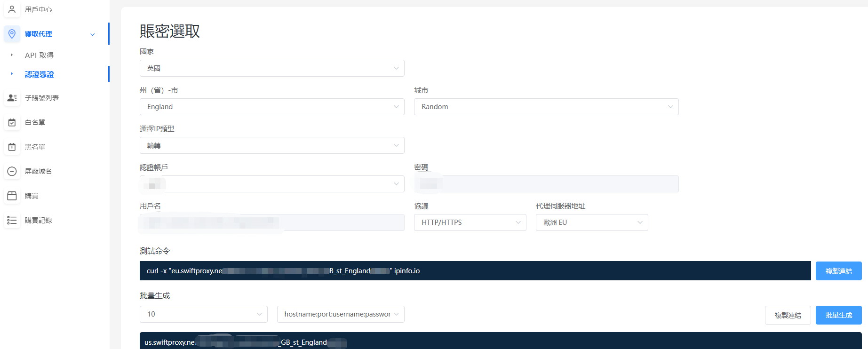The width and height of the screenshot is (868, 349).
Task: Select the 認證憑證 menu item
Action: [40, 74]
